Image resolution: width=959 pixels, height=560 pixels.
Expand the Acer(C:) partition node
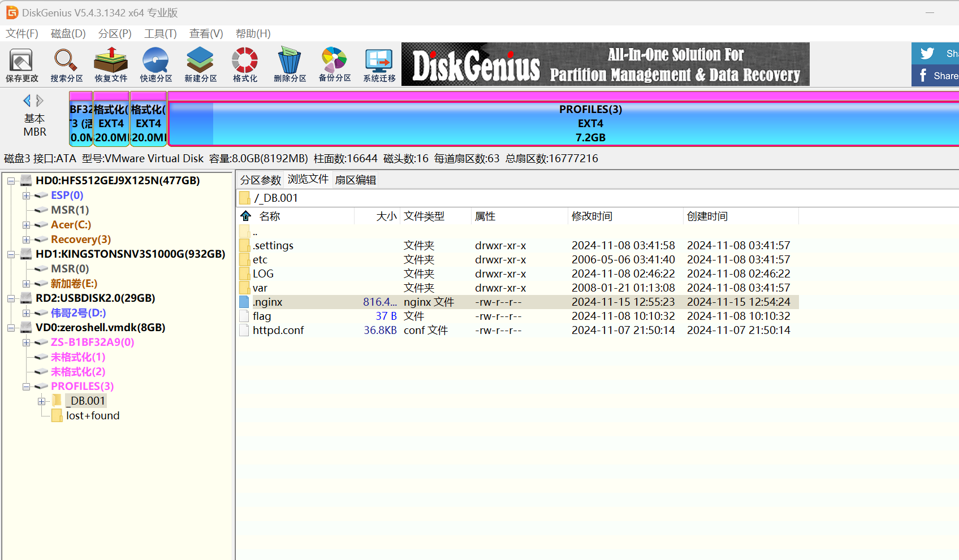[x=26, y=225]
